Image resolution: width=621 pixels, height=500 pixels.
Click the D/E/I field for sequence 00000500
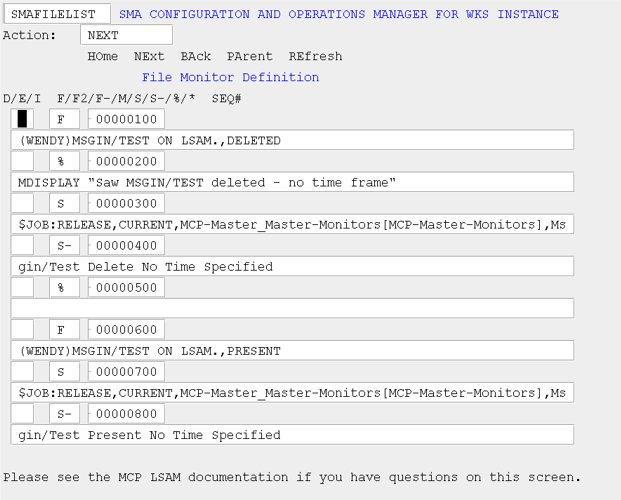pyautogui.click(x=22, y=287)
